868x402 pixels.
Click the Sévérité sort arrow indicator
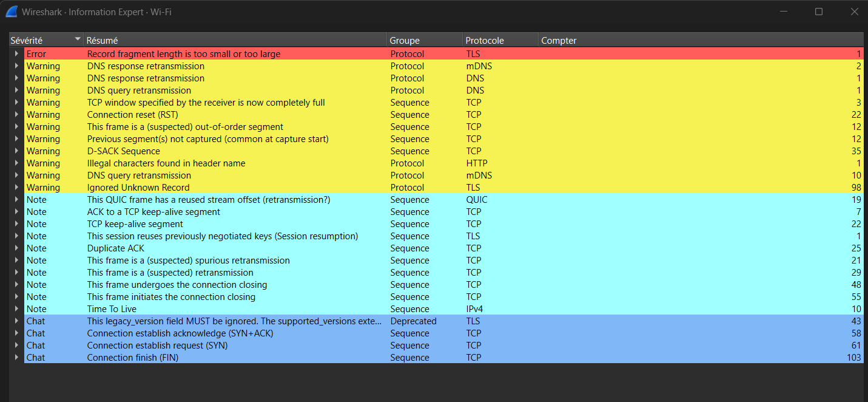77,40
